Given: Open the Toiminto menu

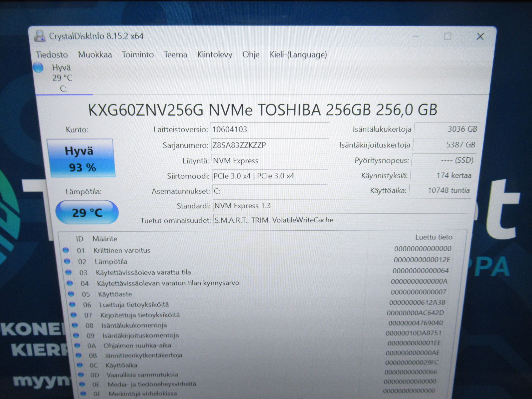Looking at the screenshot, I should pos(138,55).
